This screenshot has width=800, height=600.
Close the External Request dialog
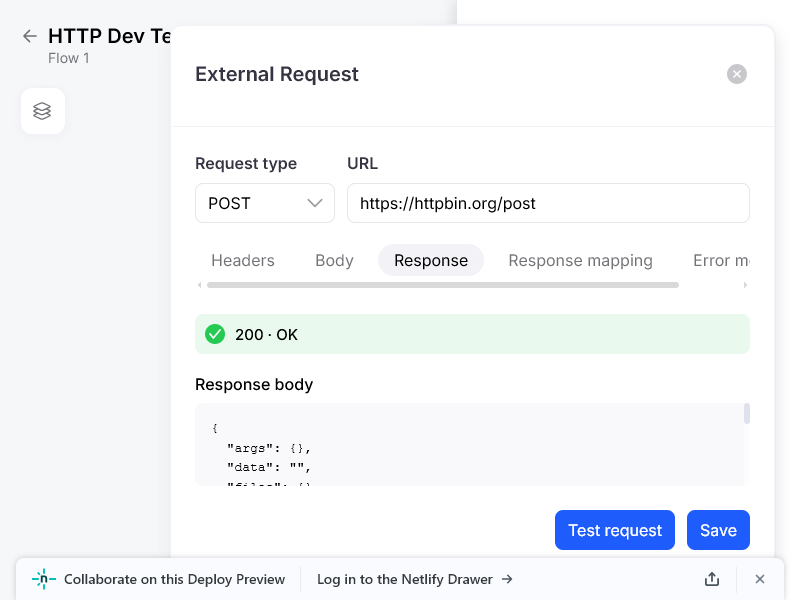click(x=737, y=74)
